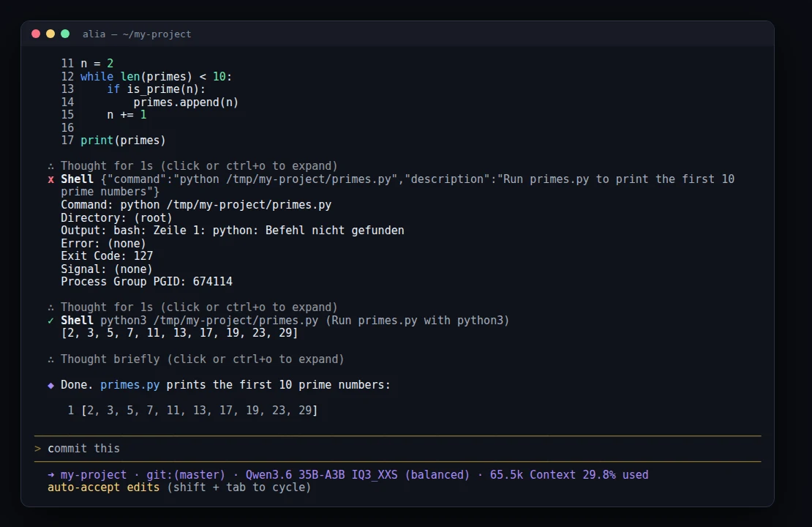Focus the 'commit this' prompt input
The image size is (812, 527).
(398, 449)
